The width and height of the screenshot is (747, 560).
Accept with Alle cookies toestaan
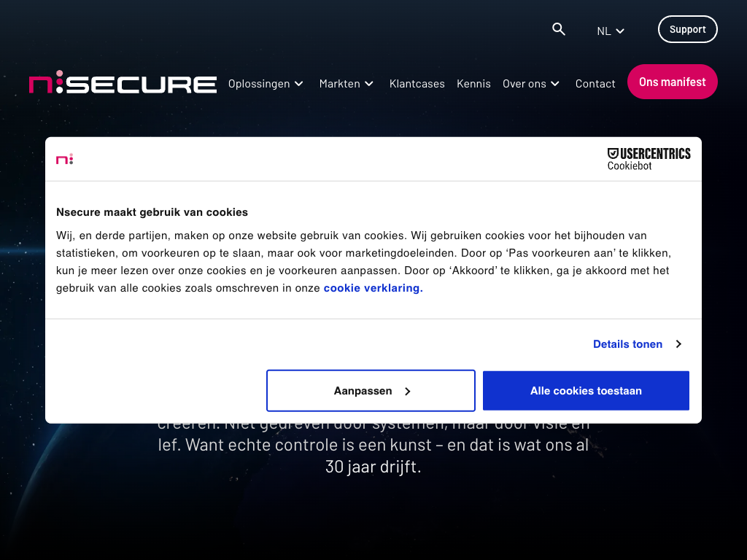tap(586, 391)
